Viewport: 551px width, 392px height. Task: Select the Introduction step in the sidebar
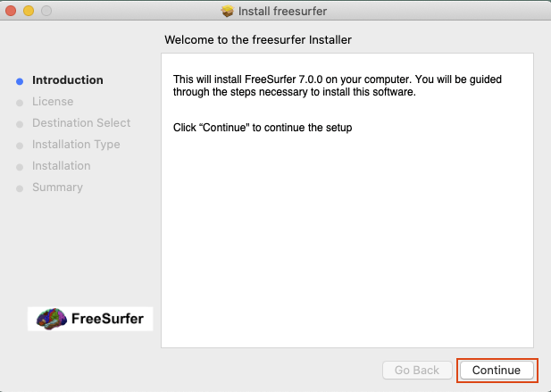click(x=67, y=80)
